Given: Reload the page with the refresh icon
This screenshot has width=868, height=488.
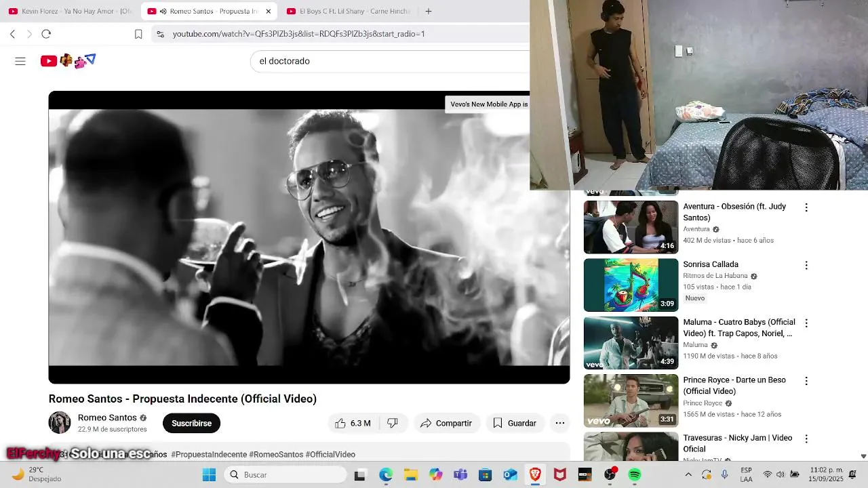Looking at the screenshot, I should (46, 34).
